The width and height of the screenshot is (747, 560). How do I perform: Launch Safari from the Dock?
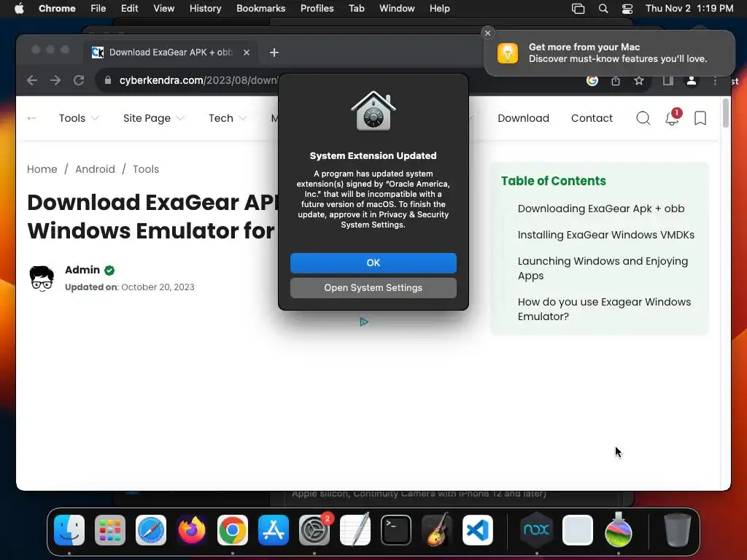click(x=151, y=530)
